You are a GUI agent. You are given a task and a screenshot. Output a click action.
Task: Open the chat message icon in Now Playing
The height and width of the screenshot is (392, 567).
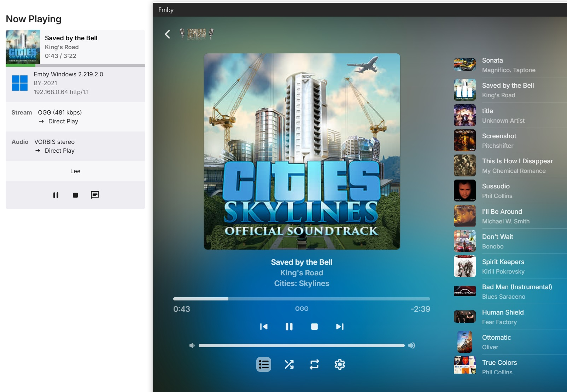click(x=95, y=195)
